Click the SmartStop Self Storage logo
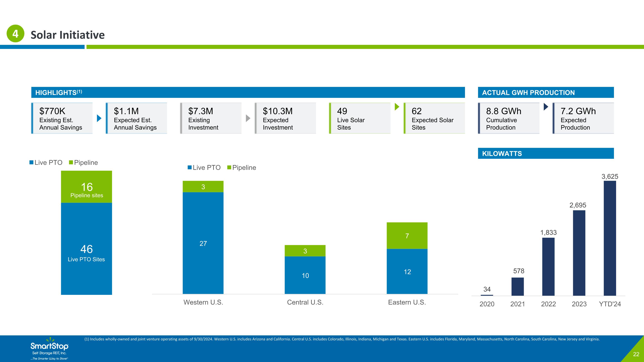Image resolution: width=644 pixels, height=362 pixels. 50,348
